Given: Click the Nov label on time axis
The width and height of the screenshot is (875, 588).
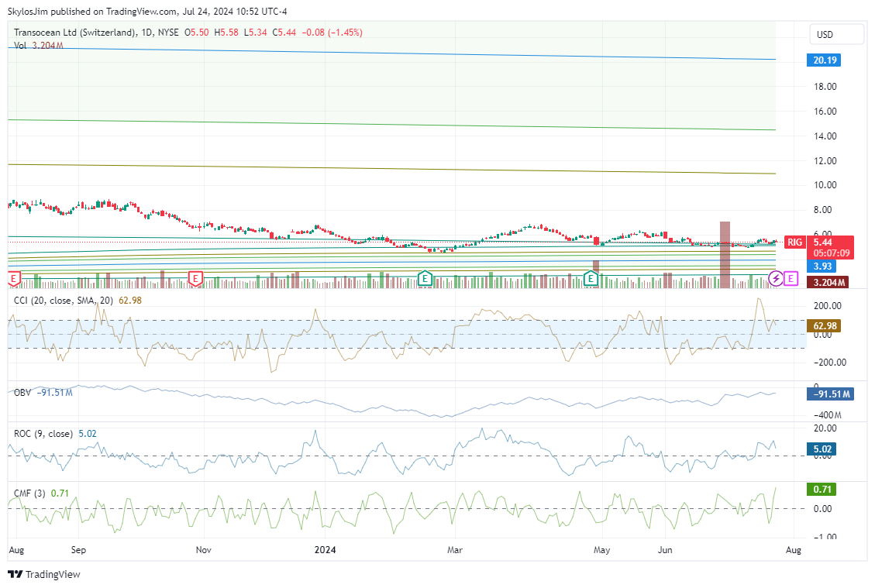Looking at the screenshot, I should [x=204, y=550].
